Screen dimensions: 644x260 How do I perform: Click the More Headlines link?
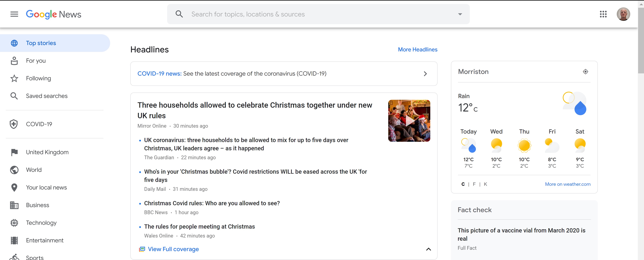point(418,50)
